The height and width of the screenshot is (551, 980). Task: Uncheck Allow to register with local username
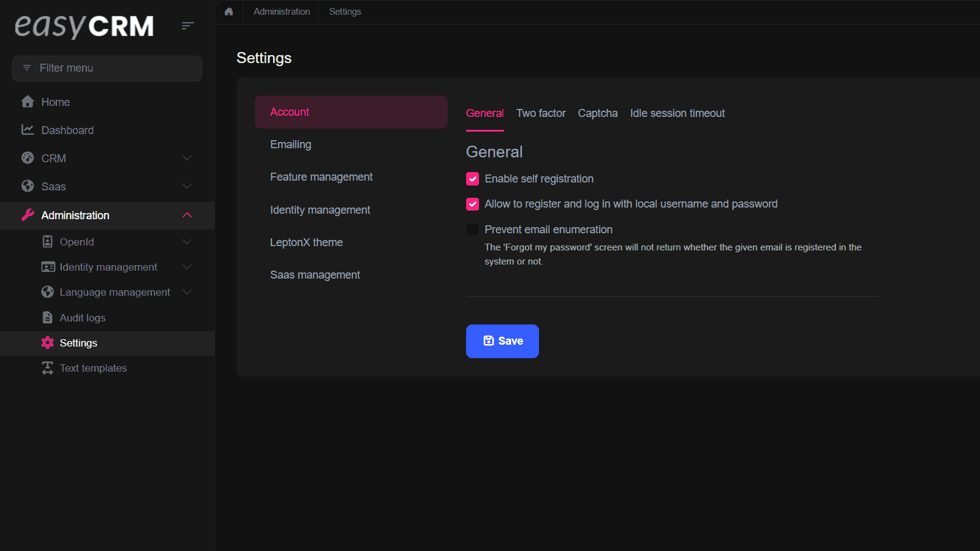(x=472, y=204)
